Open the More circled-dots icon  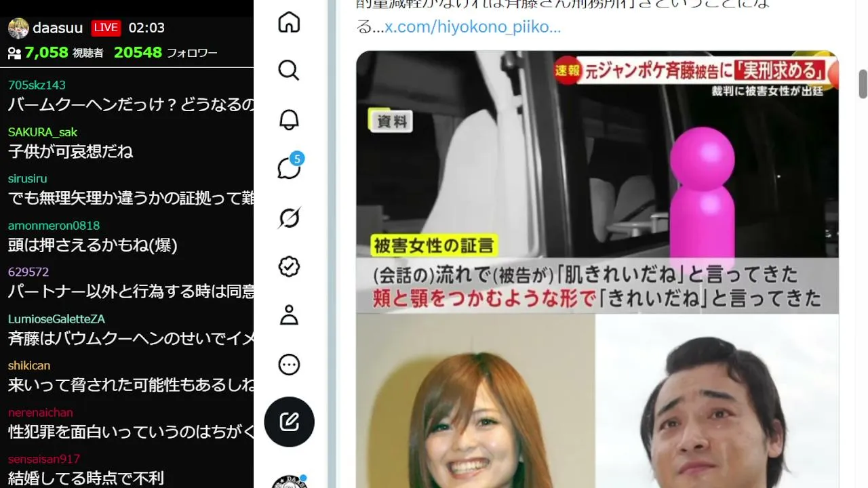pyautogui.click(x=289, y=365)
